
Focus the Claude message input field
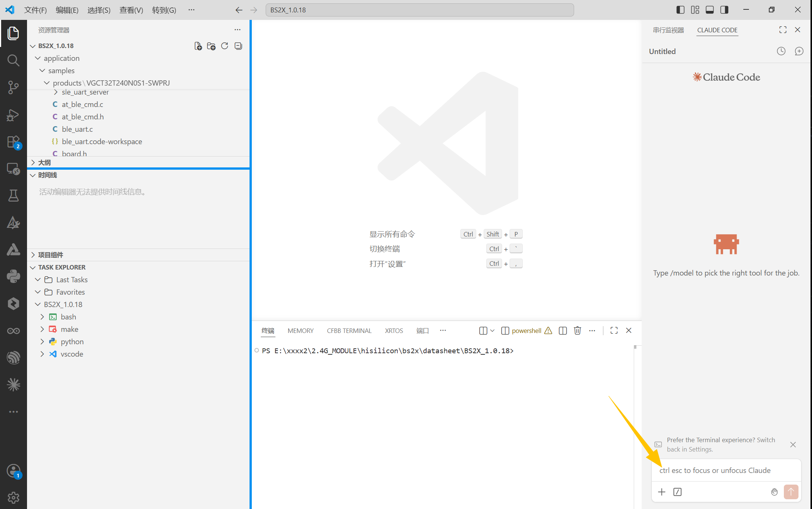click(x=726, y=470)
